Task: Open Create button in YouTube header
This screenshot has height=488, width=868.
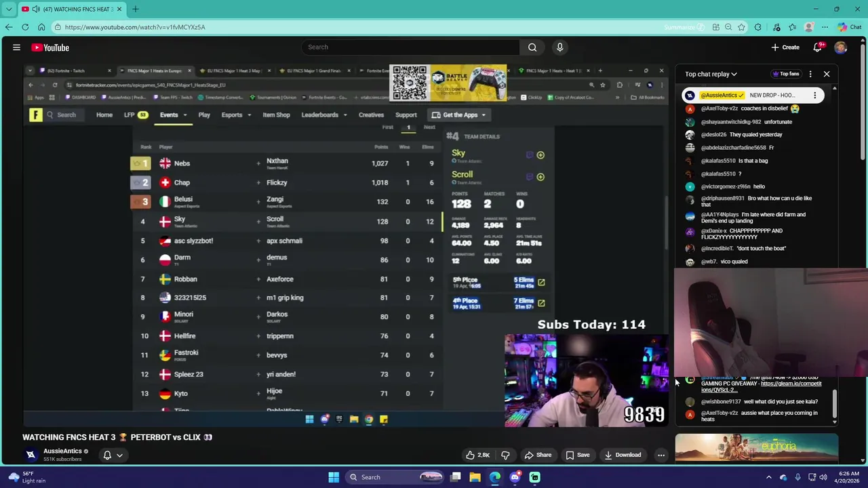Action: [785, 47]
